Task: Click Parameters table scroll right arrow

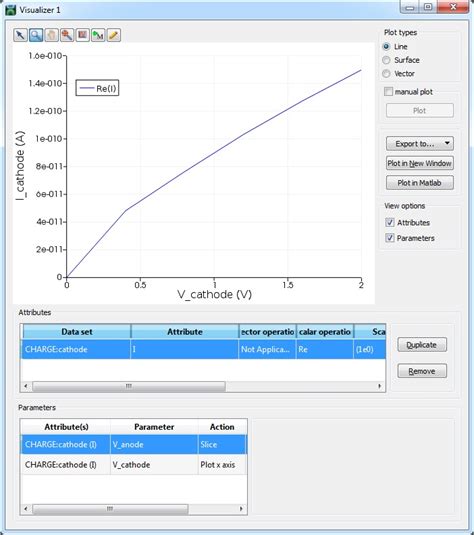Action: coord(241,509)
